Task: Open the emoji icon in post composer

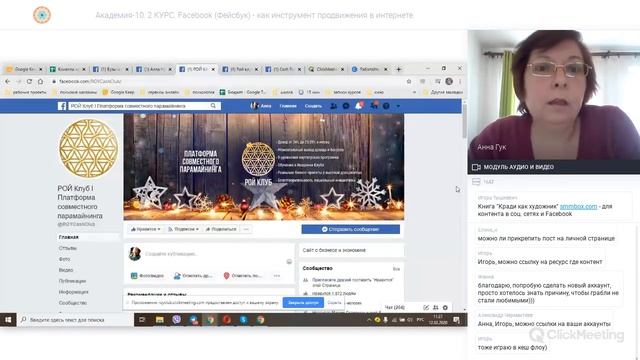Action: pos(289,261)
